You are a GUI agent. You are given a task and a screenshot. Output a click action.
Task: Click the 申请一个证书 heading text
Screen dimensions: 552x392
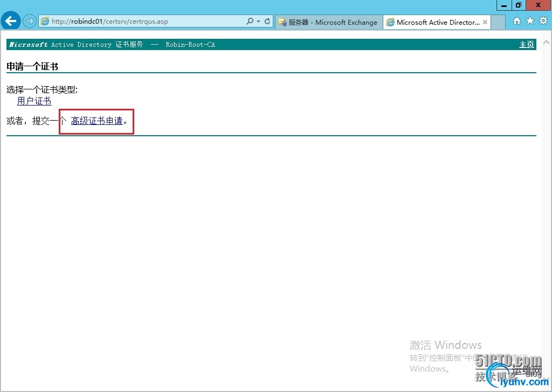(x=32, y=66)
